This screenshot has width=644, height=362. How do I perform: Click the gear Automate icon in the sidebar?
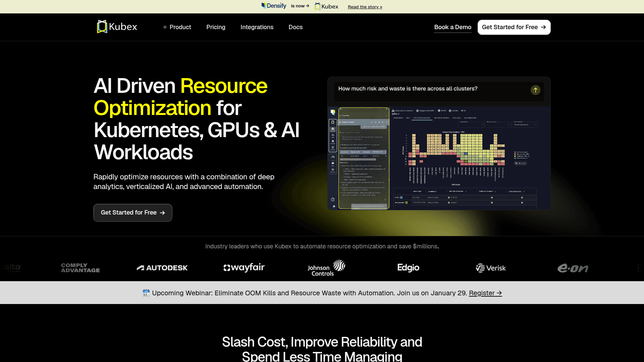[333, 141]
